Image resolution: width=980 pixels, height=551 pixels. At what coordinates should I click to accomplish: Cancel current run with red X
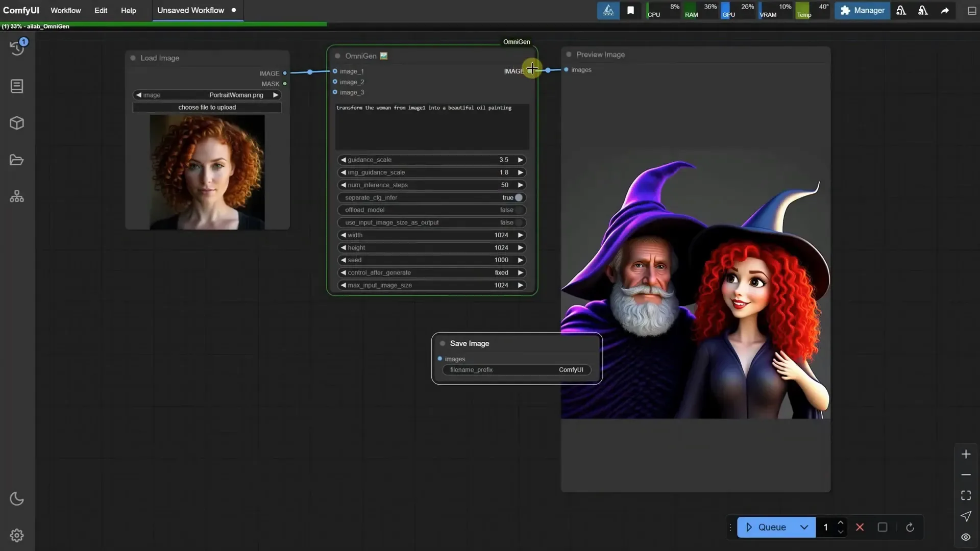click(860, 528)
